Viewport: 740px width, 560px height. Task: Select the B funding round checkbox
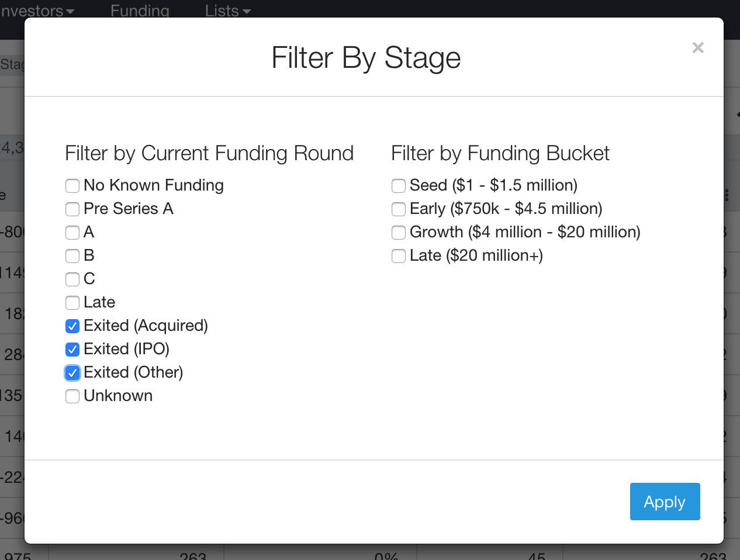pyautogui.click(x=72, y=256)
